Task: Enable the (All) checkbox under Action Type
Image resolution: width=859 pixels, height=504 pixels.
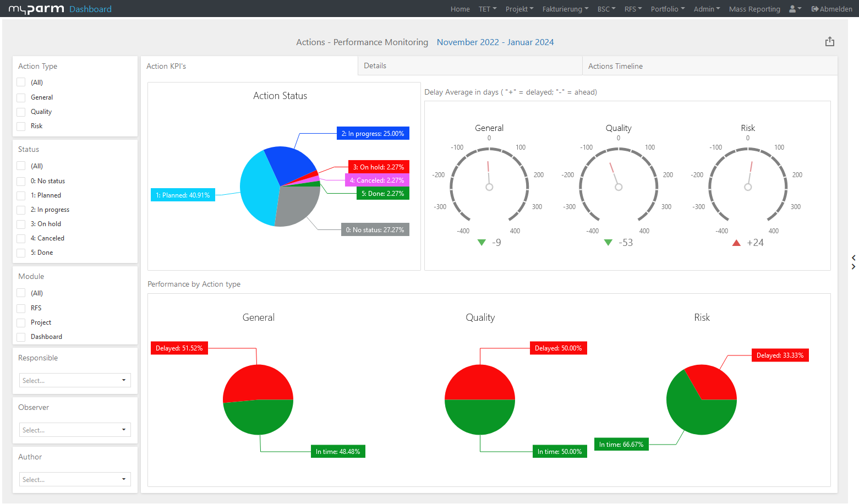Action: tap(20, 82)
